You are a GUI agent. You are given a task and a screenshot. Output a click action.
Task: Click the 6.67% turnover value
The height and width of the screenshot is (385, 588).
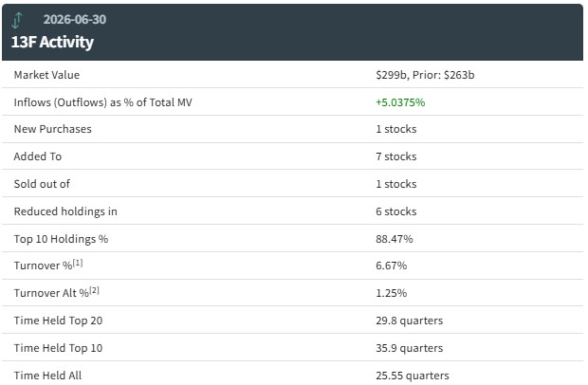(x=391, y=266)
